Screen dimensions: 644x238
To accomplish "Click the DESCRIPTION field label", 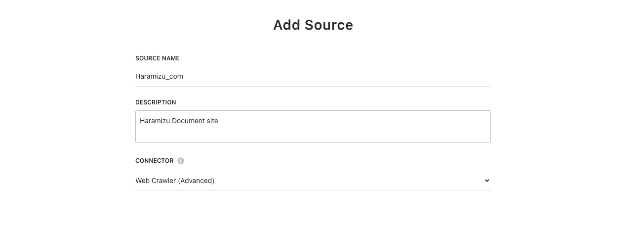I will (156, 102).
